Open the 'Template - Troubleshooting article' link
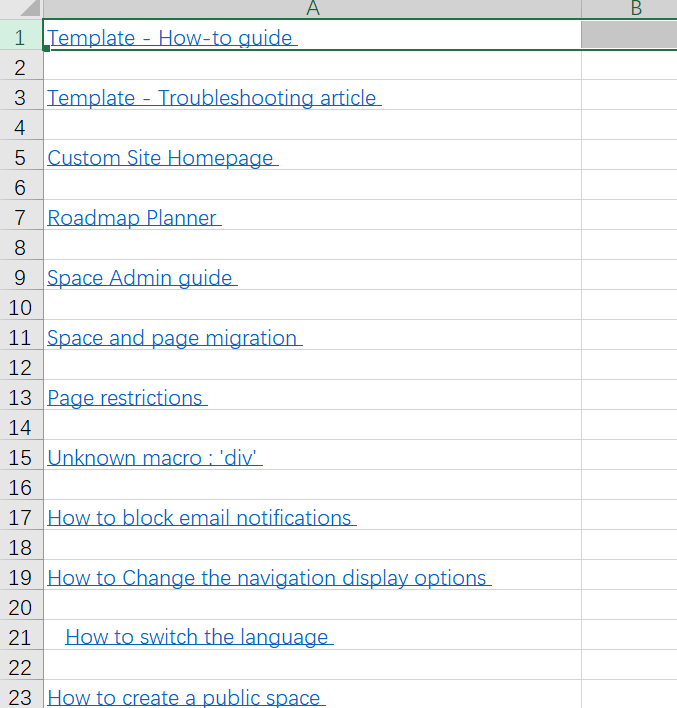 point(214,98)
